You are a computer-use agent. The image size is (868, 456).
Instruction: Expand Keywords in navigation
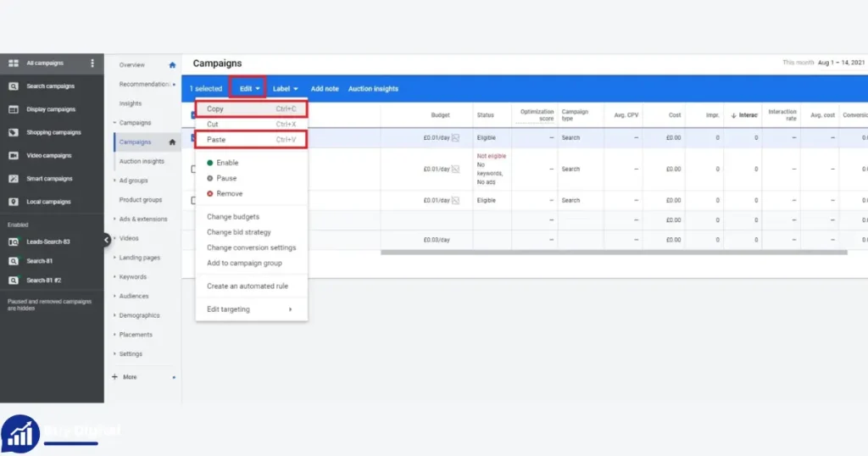[x=114, y=276]
